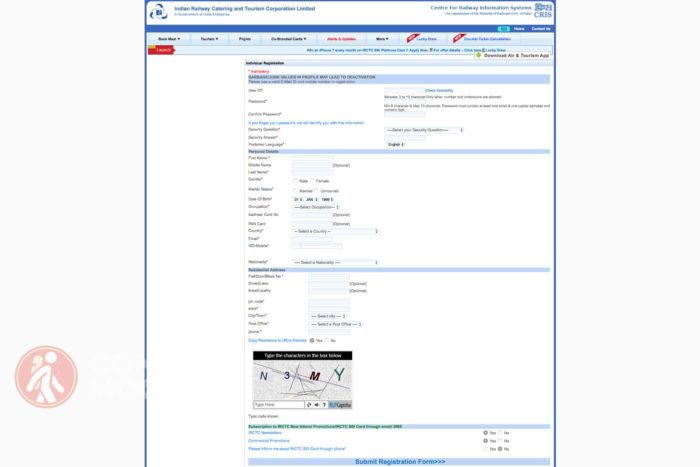Click the First Name input field
The width and height of the screenshot is (700, 467).
click(x=312, y=158)
